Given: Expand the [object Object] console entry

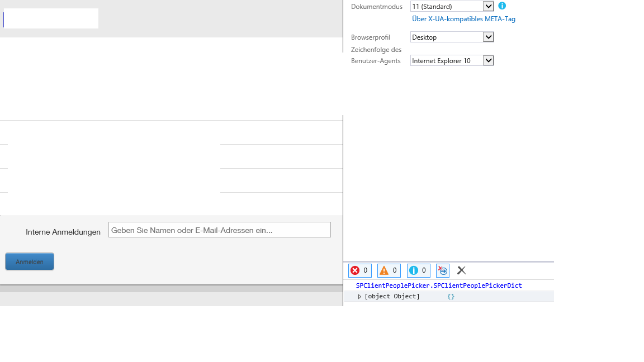Looking at the screenshot, I should tap(359, 296).
